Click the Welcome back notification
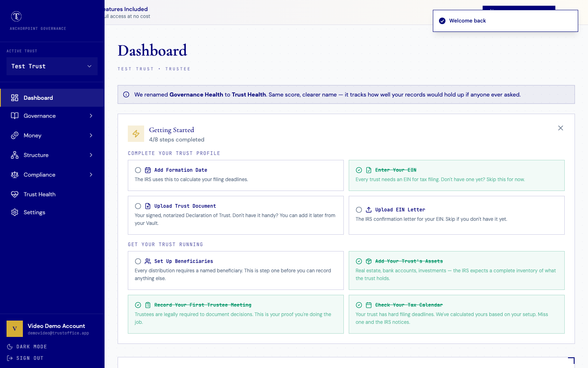Viewport: 588px width, 368px height. (x=506, y=21)
